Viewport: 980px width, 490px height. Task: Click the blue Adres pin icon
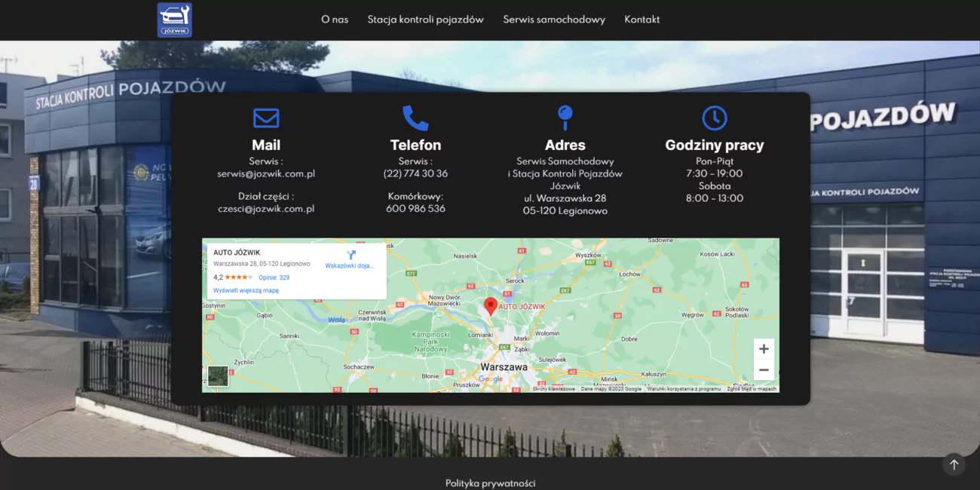tap(565, 118)
